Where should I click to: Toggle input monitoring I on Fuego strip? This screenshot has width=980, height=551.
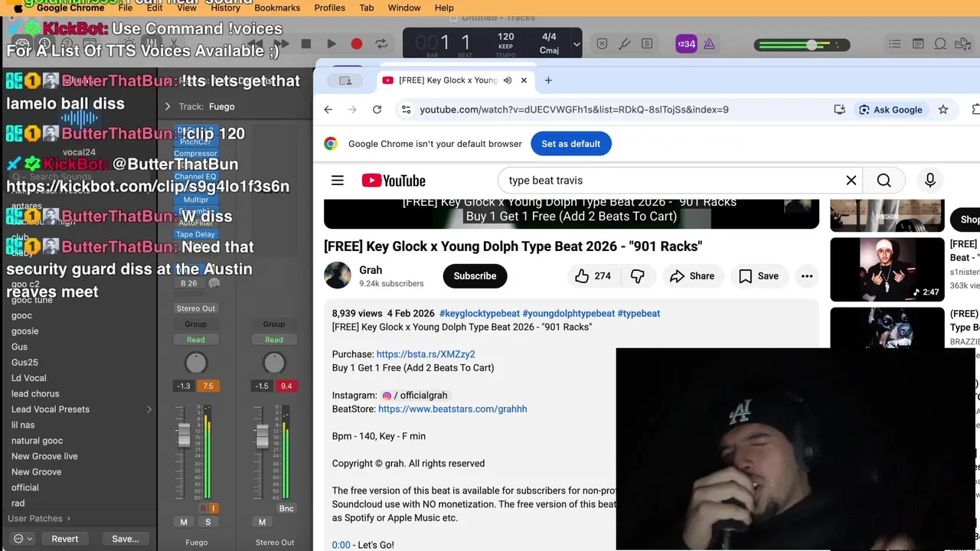coord(214,508)
